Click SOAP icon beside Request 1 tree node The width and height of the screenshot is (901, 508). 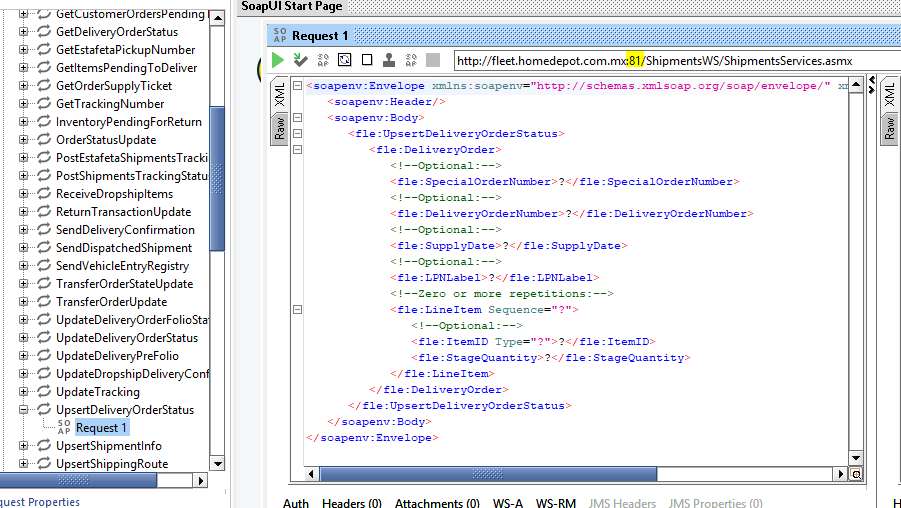(64, 428)
